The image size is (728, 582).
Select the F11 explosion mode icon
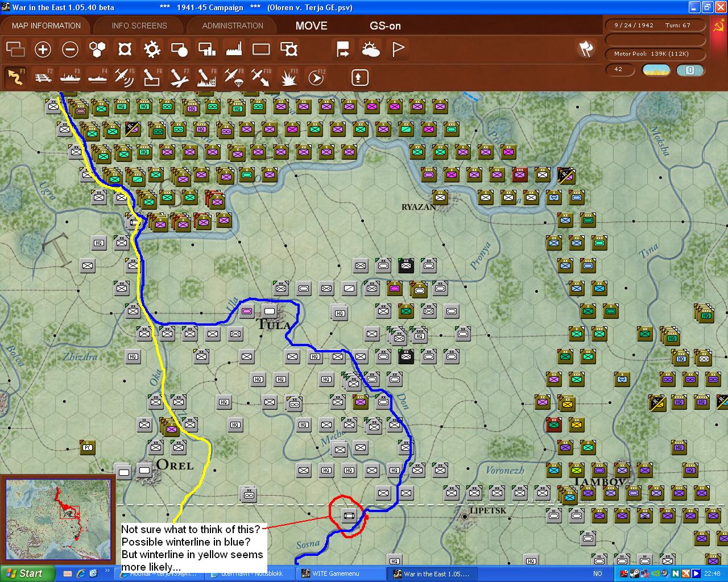[288, 77]
